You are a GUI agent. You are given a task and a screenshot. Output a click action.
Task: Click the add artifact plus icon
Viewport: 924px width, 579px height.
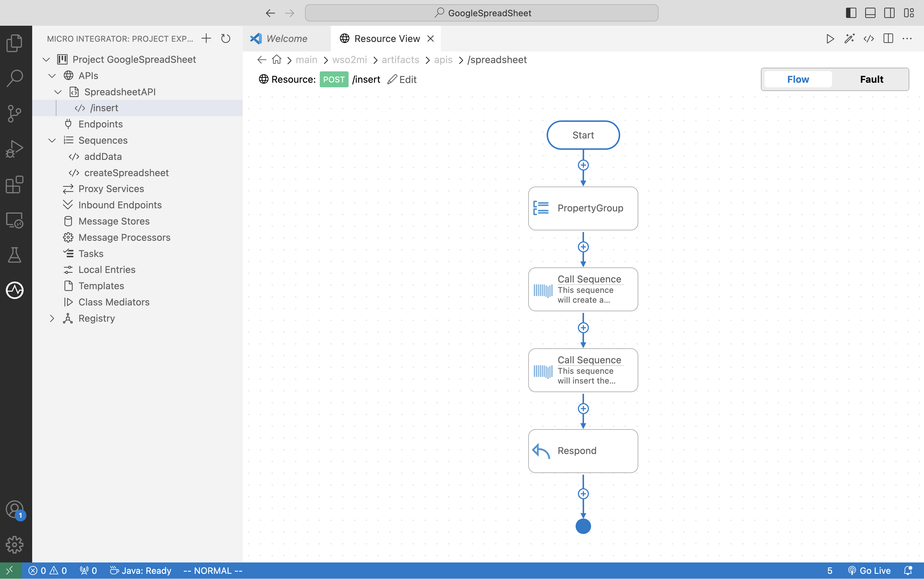(206, 38)
